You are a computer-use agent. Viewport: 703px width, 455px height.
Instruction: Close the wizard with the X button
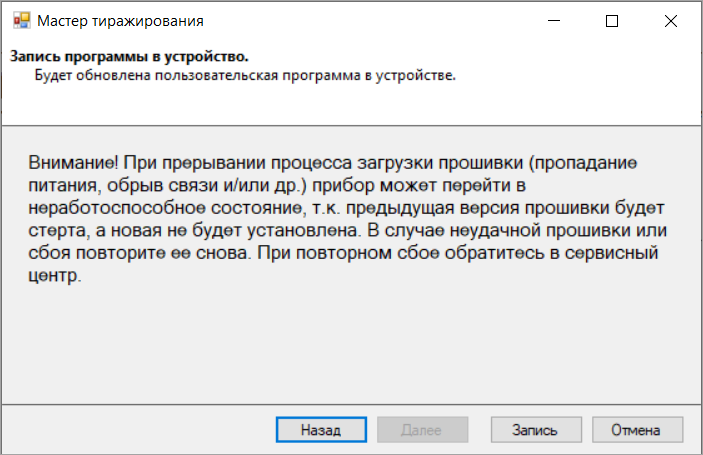(668, 20)
